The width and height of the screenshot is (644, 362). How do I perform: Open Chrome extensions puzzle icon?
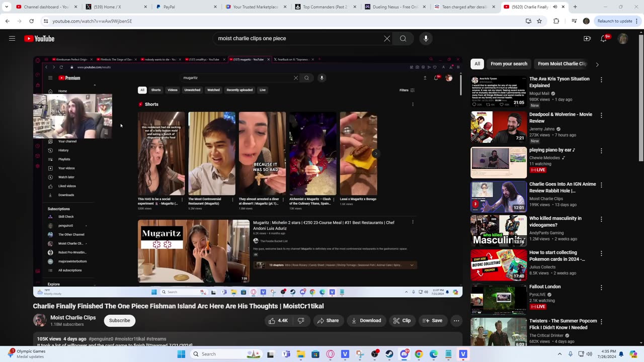[556, 21]
